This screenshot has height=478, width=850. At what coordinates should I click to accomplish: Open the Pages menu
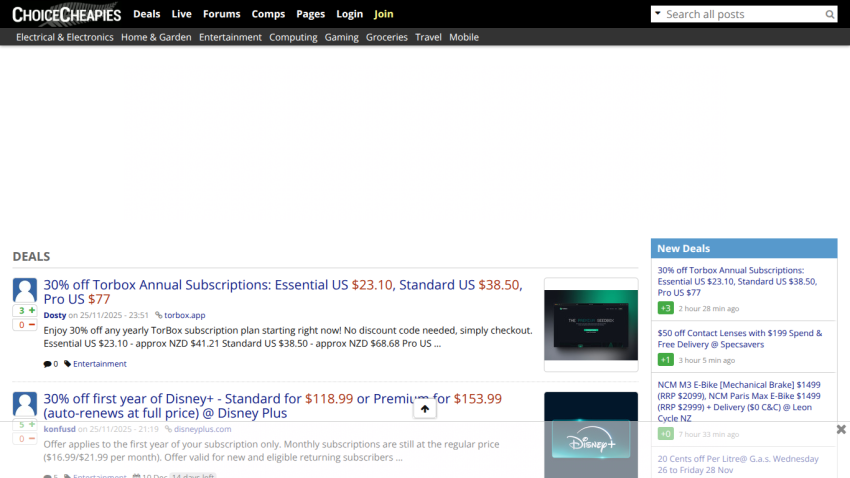(x=311, y=14)
